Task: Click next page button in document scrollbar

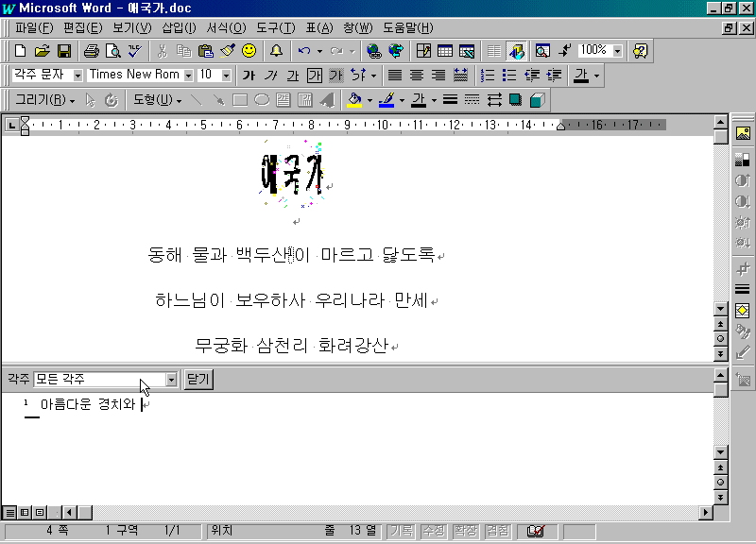Action: 720,354
